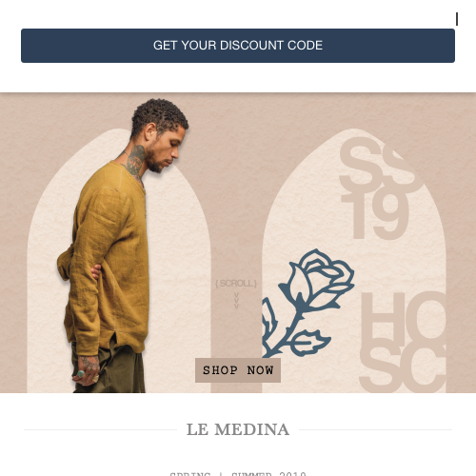
Task: Select the LE MEDINA heading
Action: pos(238,429)
